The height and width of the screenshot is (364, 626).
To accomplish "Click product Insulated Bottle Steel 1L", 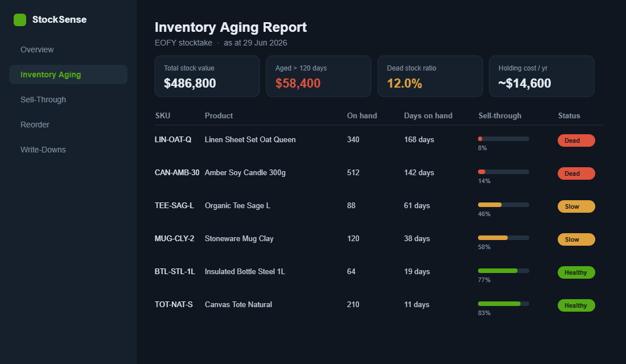I will point(245,271).
